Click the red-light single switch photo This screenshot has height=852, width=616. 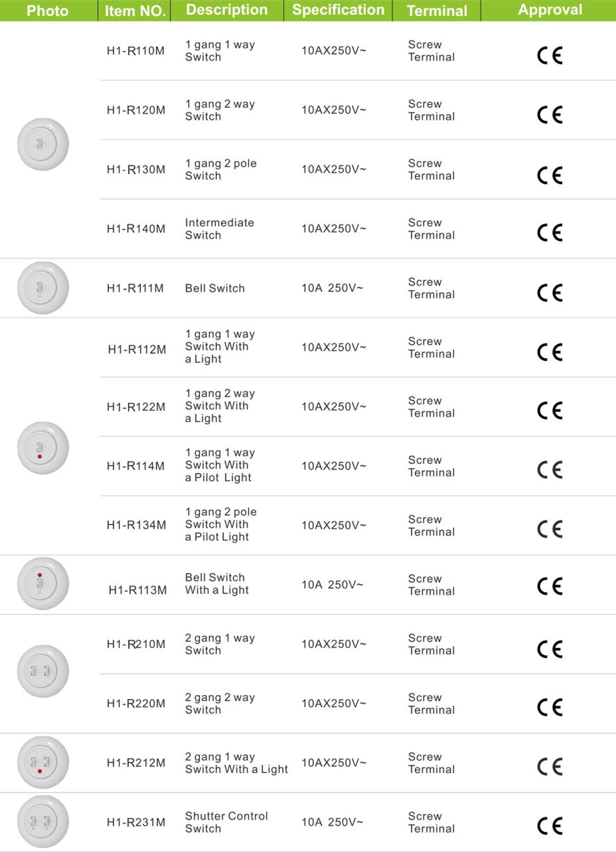(x=43, y=448)
